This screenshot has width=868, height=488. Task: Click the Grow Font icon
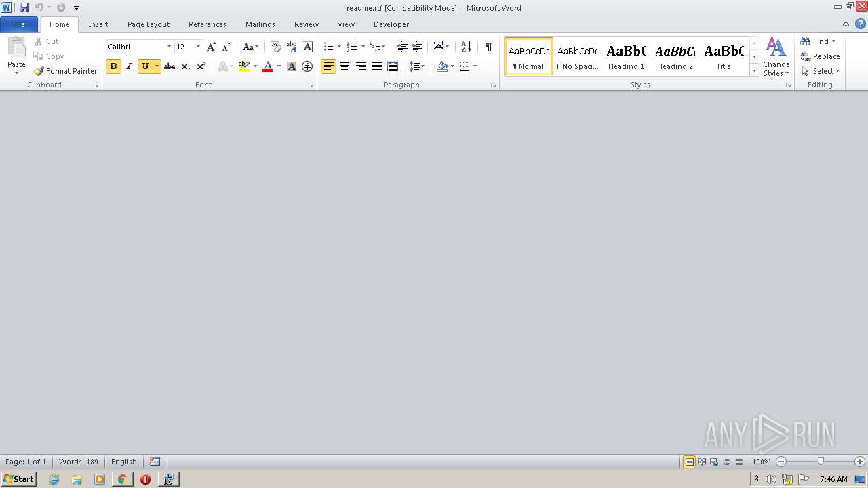tap(212, 47)
